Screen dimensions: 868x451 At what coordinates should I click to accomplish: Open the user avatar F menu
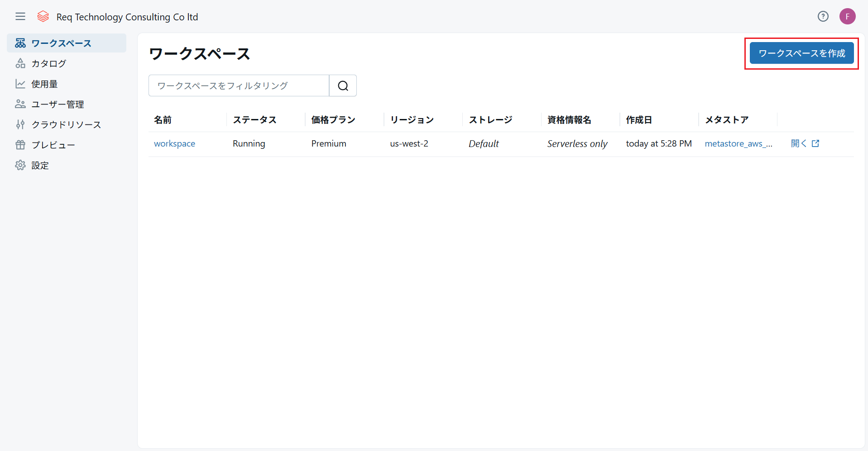pos(847,17)
